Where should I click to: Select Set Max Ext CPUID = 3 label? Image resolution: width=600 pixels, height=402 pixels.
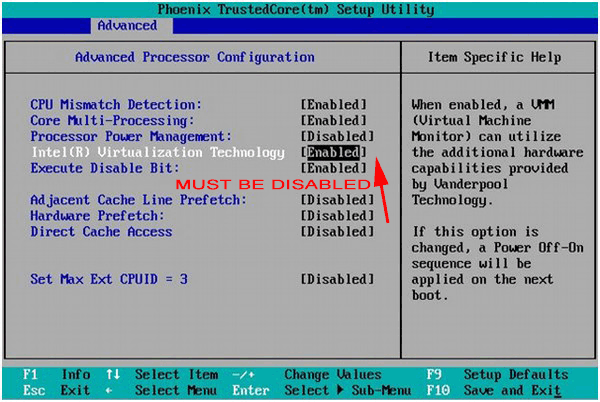point(109,279)
